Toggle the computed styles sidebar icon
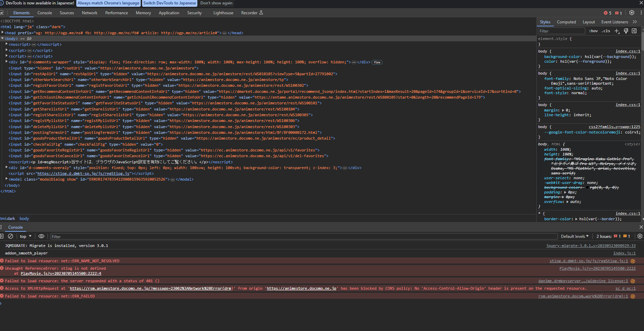 (634, 31)
